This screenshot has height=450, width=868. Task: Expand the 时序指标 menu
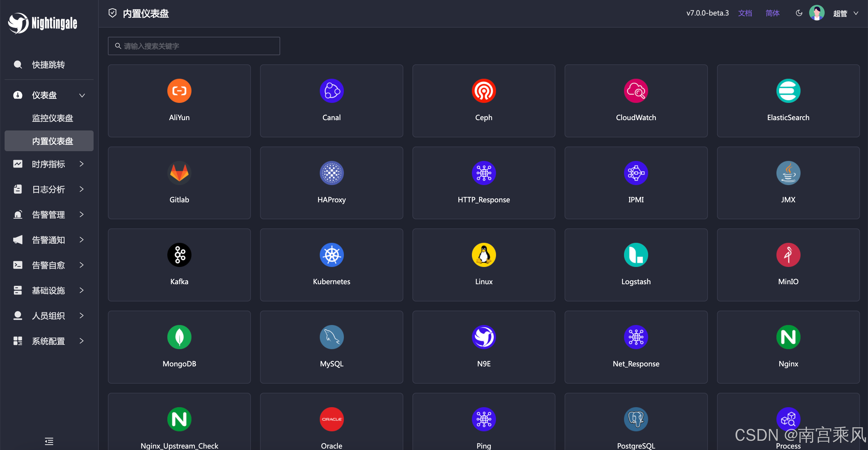(x=49, y=164)
